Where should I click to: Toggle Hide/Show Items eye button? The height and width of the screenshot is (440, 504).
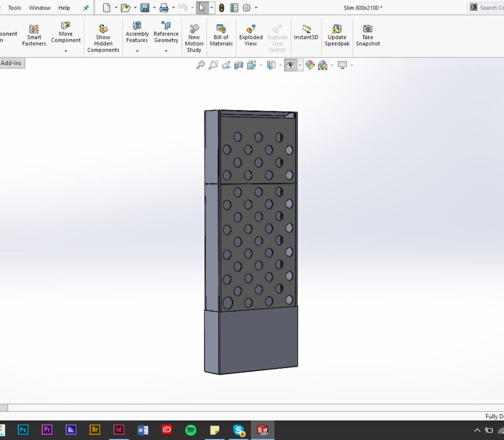coord(291,65)
